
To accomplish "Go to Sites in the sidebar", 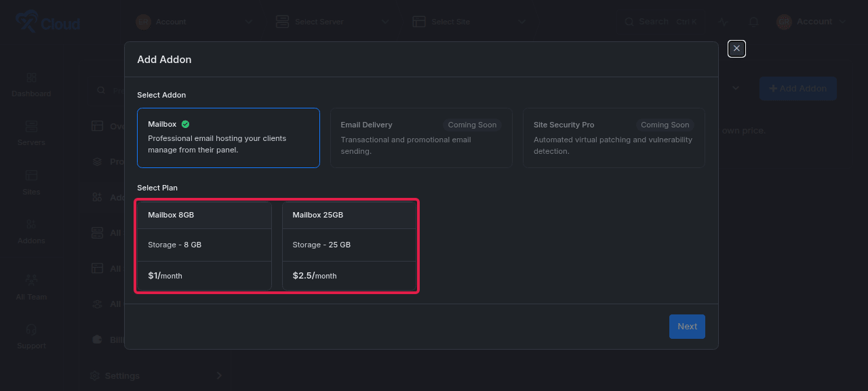I will click(x=31, y=183).
